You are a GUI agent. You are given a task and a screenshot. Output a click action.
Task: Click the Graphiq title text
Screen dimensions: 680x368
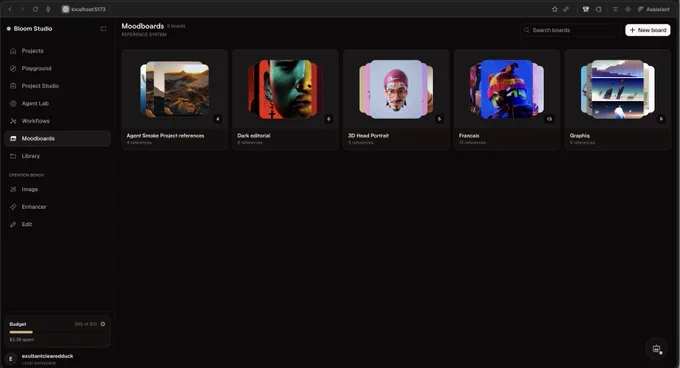point(579,136)
